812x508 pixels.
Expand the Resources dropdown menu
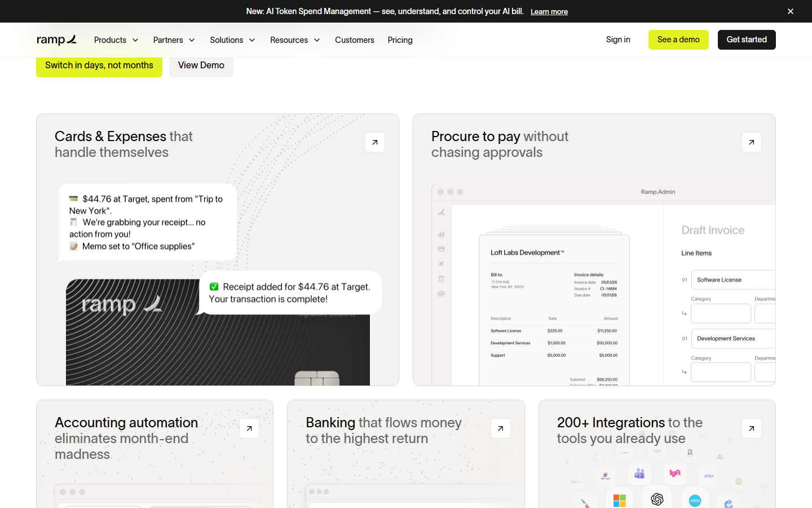click(x=295, y=40)
